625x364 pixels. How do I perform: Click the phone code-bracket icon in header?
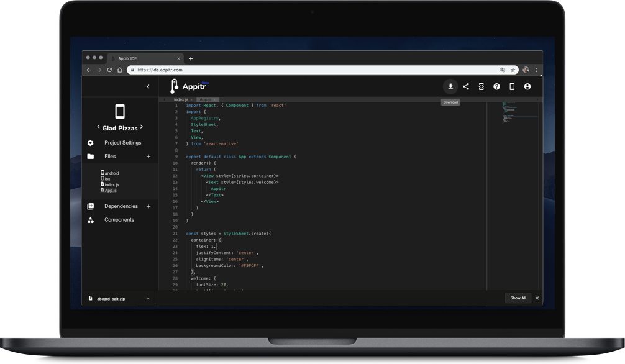click(481, 86)
